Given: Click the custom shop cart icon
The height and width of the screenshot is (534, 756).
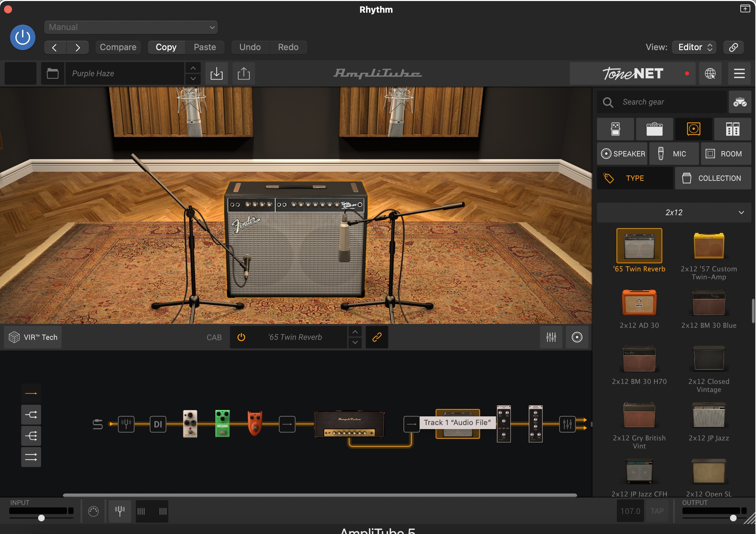Looking at the screenshot, I should [x=740, y=102].
